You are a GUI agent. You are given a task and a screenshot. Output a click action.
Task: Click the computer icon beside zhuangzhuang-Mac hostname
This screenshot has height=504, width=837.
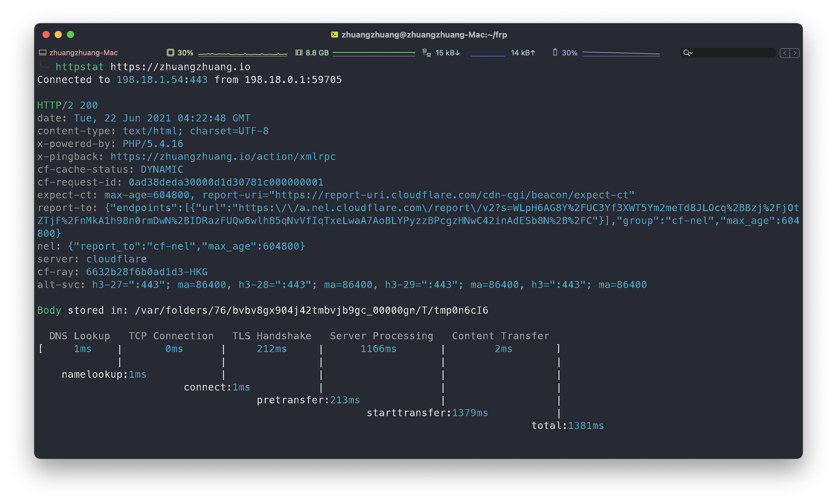click(42, 53)
